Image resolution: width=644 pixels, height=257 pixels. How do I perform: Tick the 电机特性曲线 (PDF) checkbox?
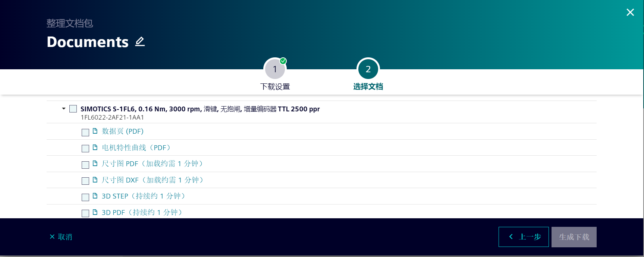coord(85,148)
